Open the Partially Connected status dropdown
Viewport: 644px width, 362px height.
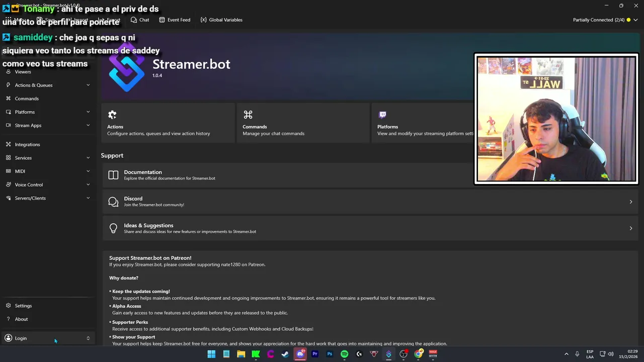point(606,20)
